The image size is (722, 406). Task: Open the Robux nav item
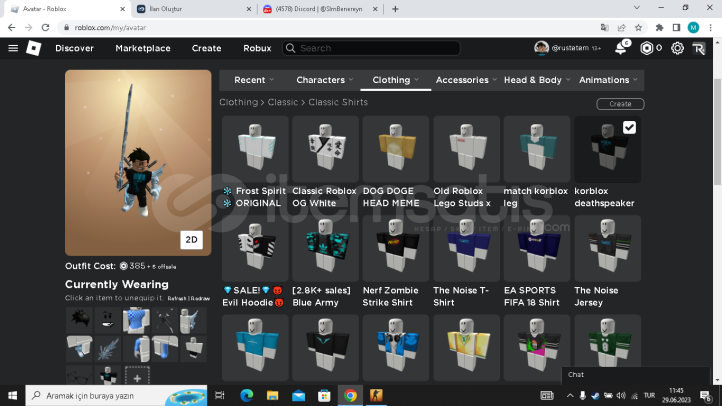pos(257,48)
